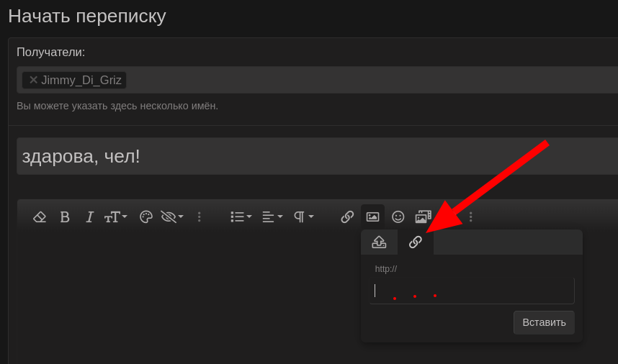Open the smilies emoji picker

(x=398, y=217)
